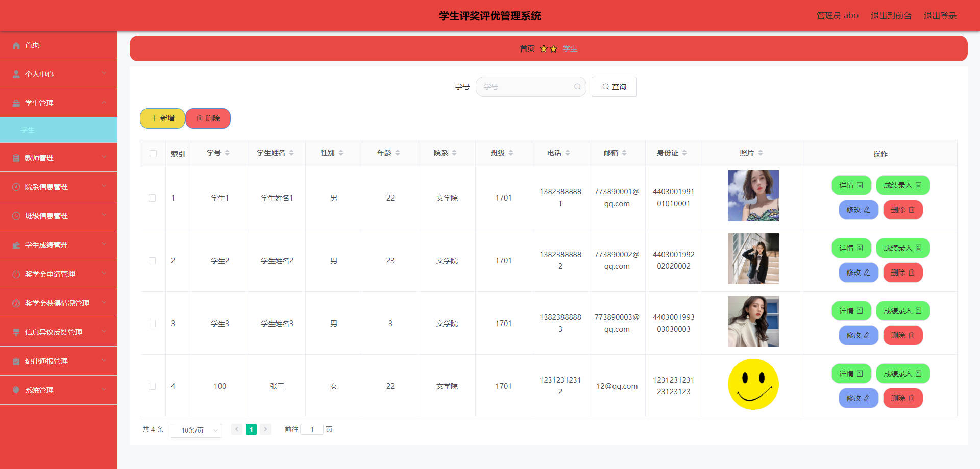Click the 新增 add button

[162, 118]
